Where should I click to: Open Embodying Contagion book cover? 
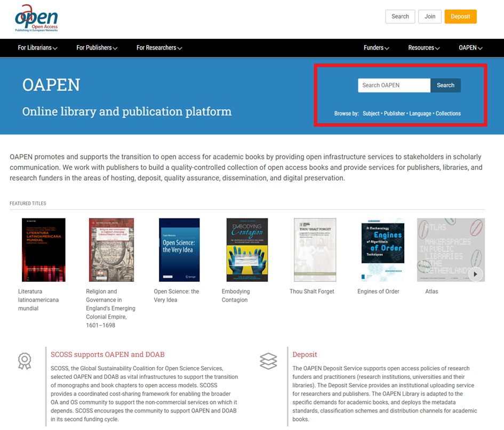247,250
